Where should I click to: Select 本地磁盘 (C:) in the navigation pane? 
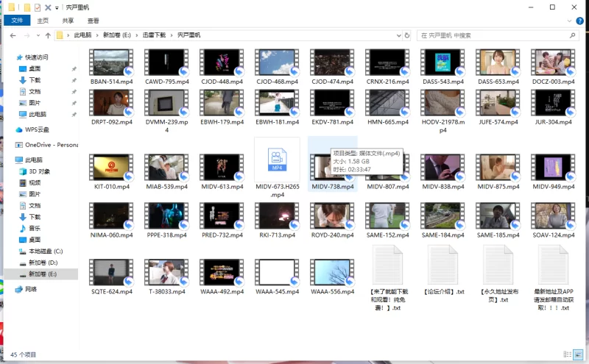[x=45, y=251]
